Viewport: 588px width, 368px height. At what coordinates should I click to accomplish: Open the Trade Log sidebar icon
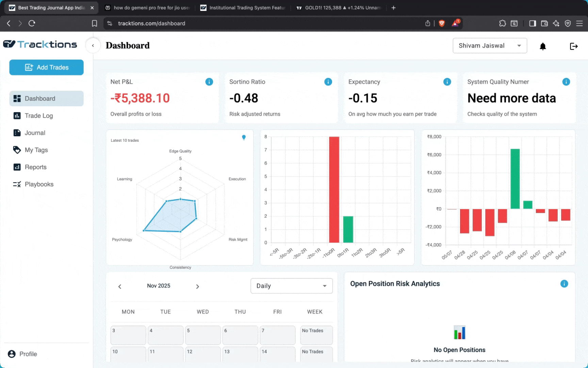17,116
